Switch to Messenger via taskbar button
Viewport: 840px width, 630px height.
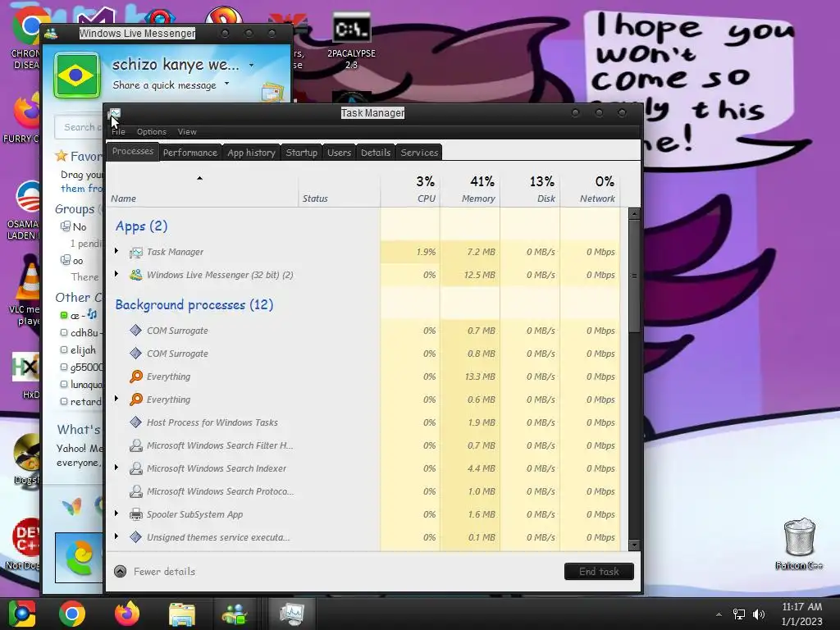pyautogui.click(x=235, y=614)
